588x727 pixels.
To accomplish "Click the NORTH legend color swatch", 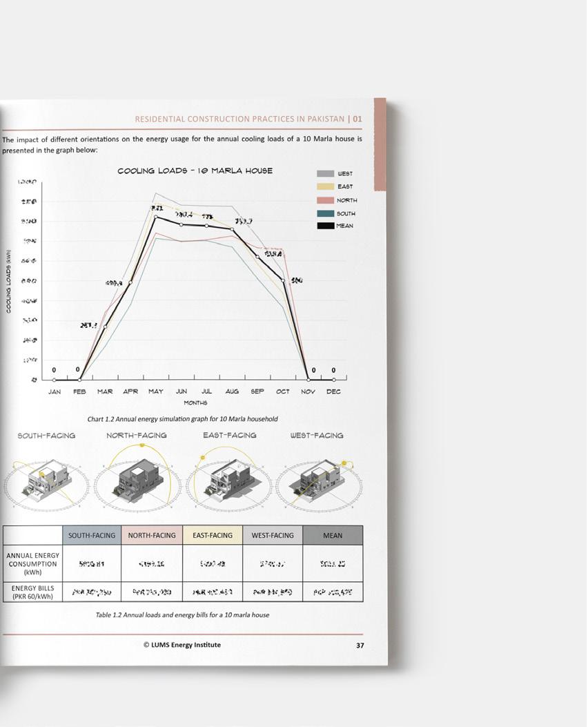I will click(x=325, y=200).
